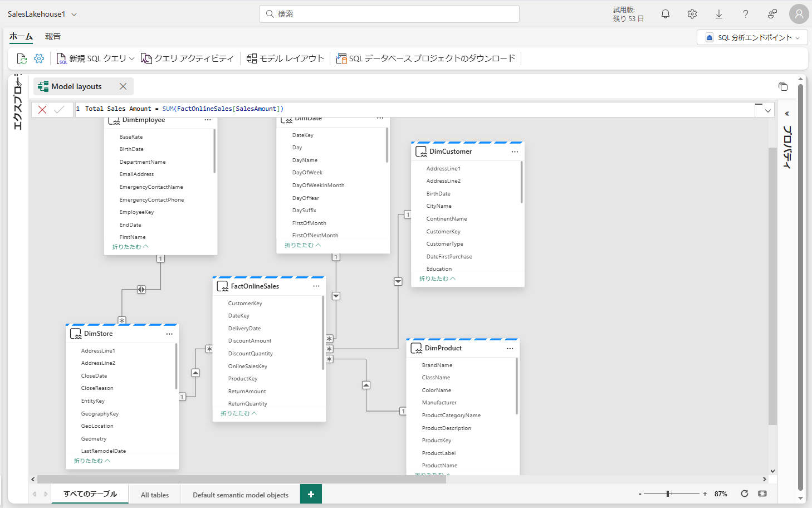Collapse the DimStore table fields
Viewport: 812px width, 508px height.
coord(92,461)
